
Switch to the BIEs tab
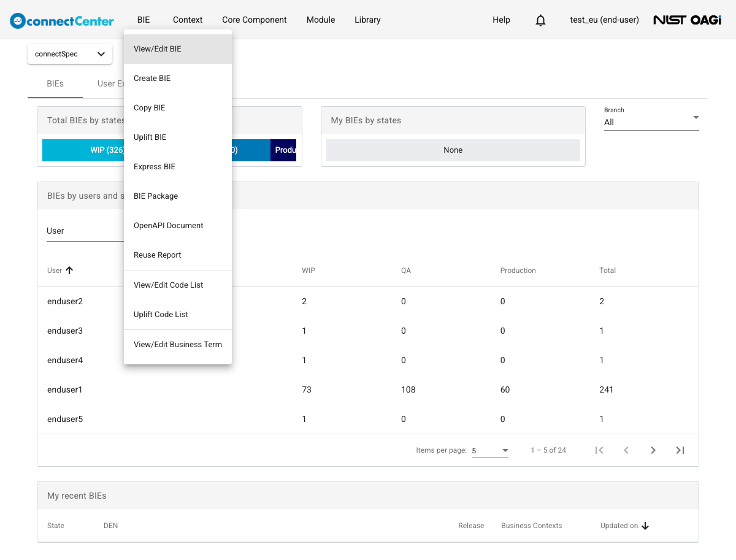pyautogui.click(x=55, y=83)
